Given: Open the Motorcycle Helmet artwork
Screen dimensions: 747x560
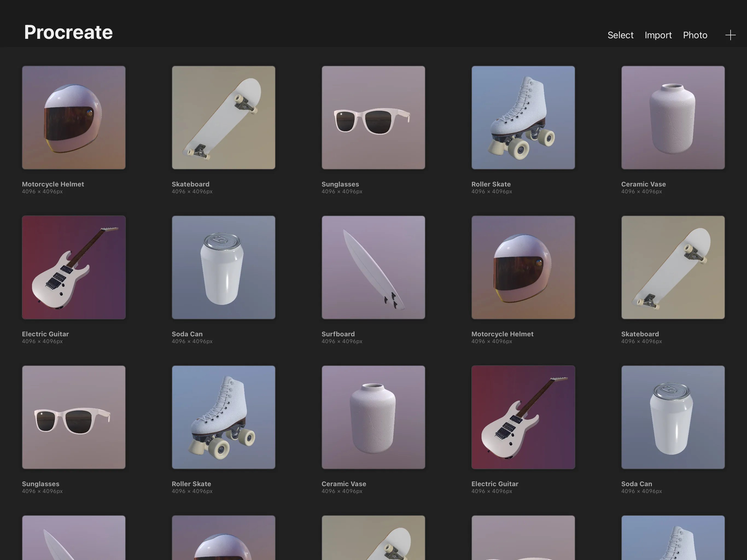Looking at the screenshot, I should pos(74,117).
